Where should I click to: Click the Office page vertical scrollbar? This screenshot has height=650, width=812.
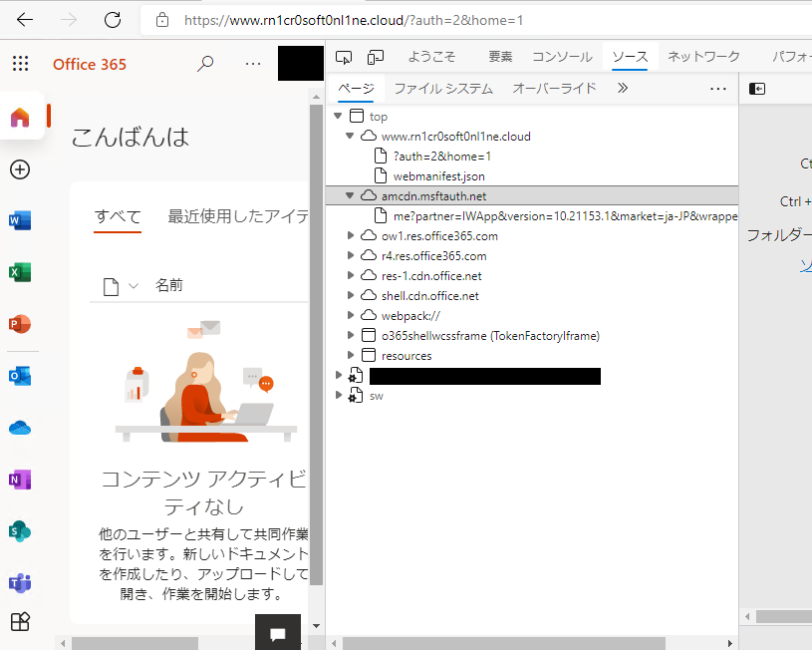317,345
